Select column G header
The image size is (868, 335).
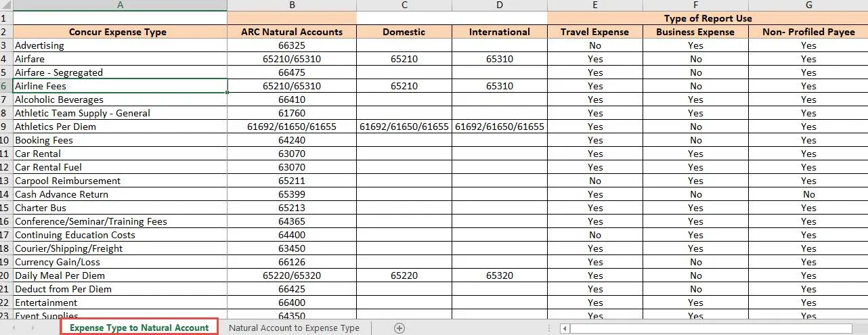(x=808, y=5)
